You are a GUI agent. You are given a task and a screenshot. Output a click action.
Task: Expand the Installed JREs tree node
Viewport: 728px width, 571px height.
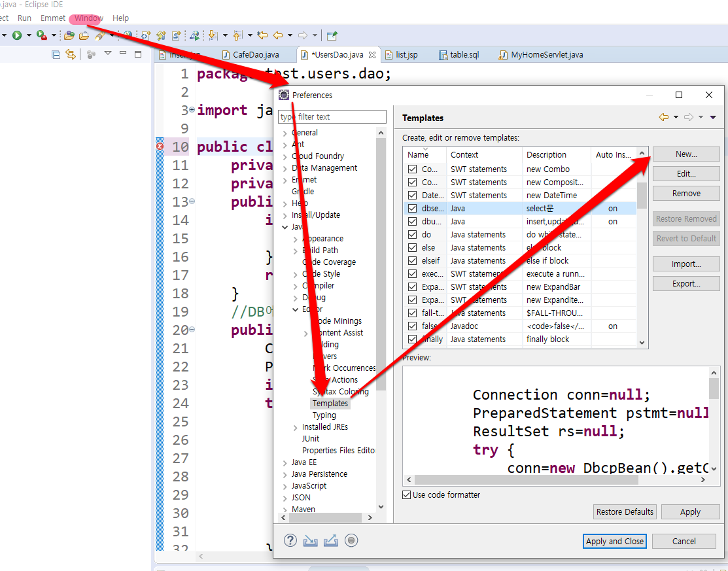pyautogui.click(x=295, y=428)
